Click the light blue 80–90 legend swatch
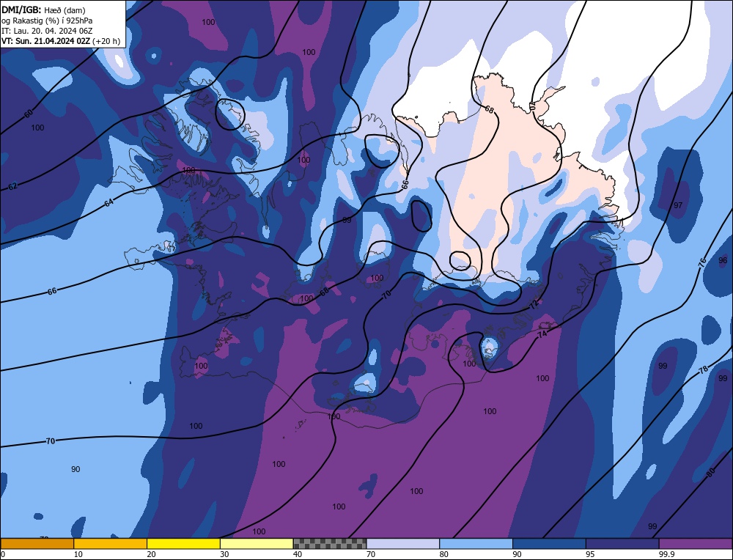 (476, 543)
